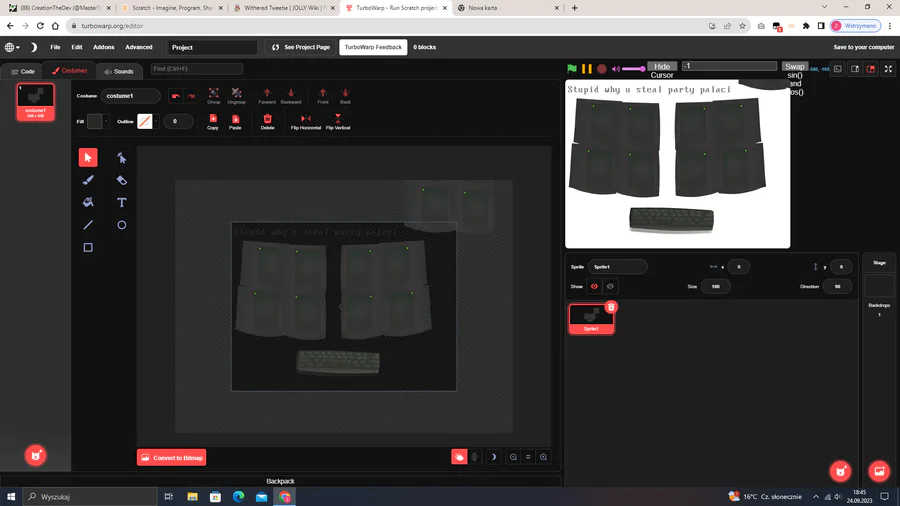Click the Swap button on stage
900x506 pixels.
[x=794, y=67]
